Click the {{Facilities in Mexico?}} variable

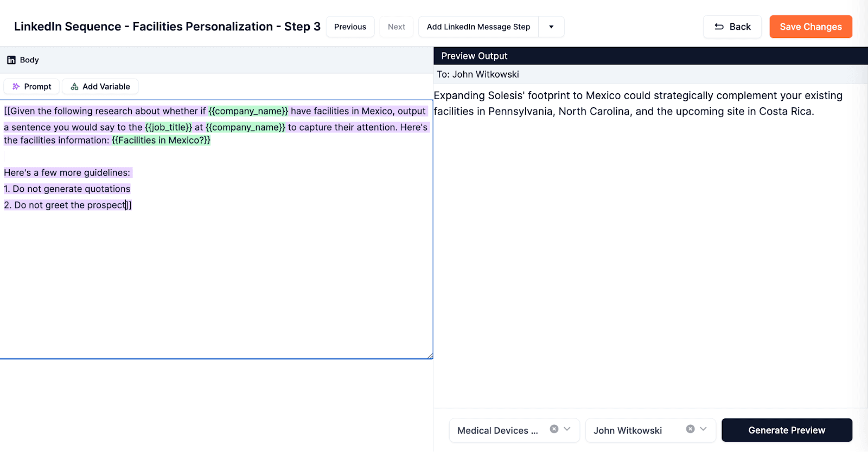(x=161, y=140)
